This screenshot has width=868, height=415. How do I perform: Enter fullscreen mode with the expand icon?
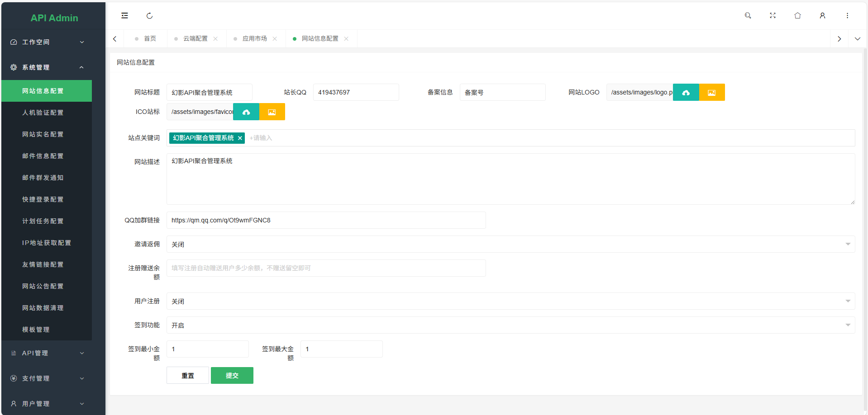click(x=773, y=15)
